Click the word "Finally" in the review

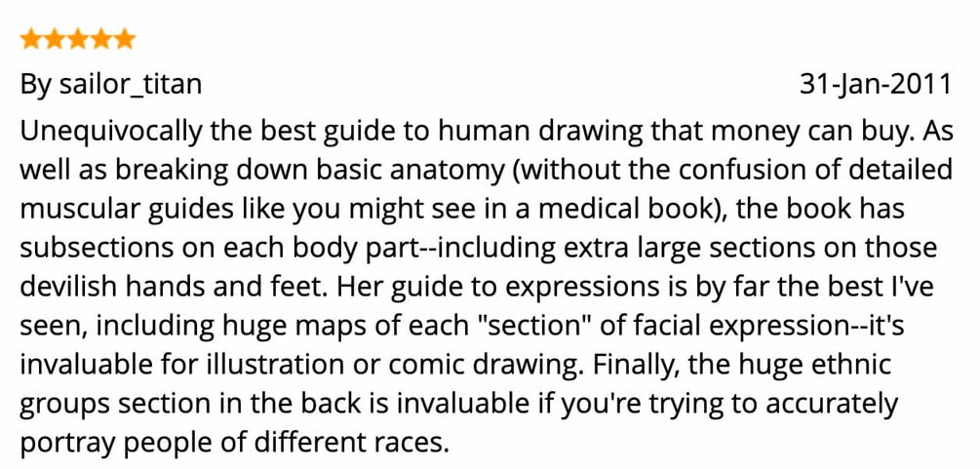click(x=635, y=366)
